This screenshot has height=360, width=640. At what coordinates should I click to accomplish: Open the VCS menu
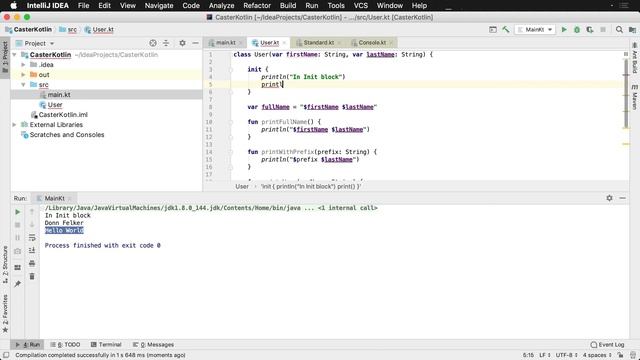pyautogui.click(x=360, y=6)
